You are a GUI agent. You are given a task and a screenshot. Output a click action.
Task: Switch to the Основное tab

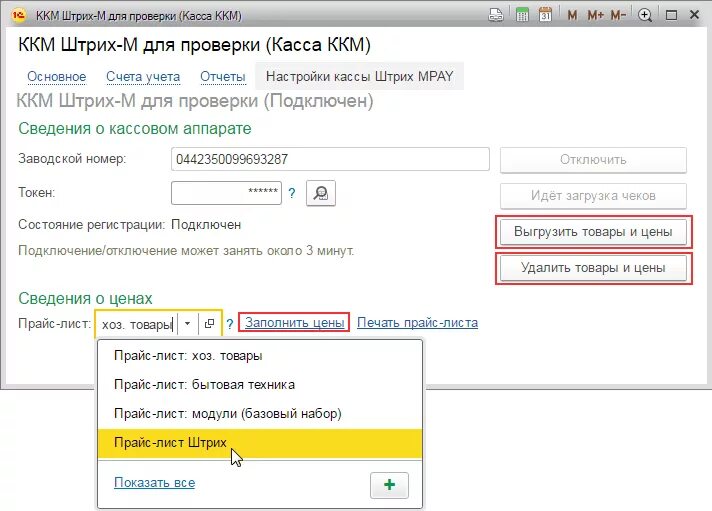(x=57, y=76)
